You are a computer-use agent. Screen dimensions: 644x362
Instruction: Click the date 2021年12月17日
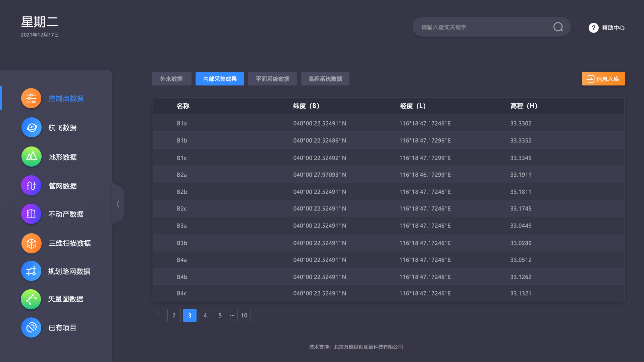click(x=40, y=35)
